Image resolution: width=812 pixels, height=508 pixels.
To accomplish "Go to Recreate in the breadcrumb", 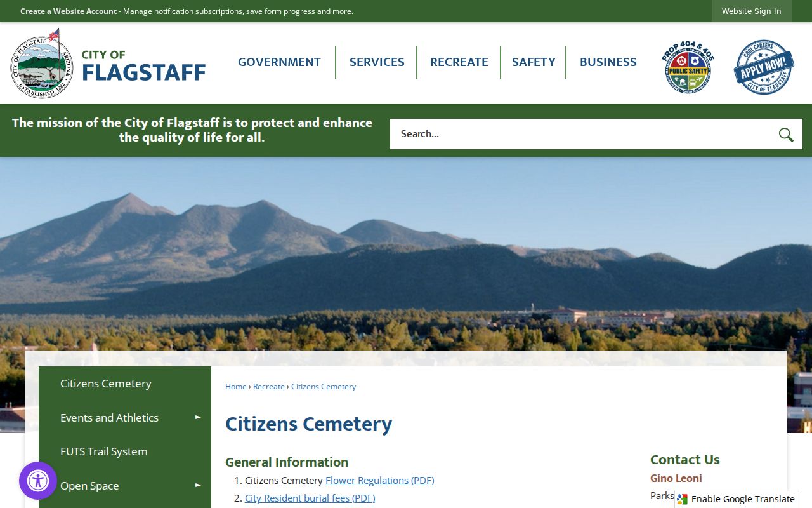I will pyautogui.click(x=269, y=387).
